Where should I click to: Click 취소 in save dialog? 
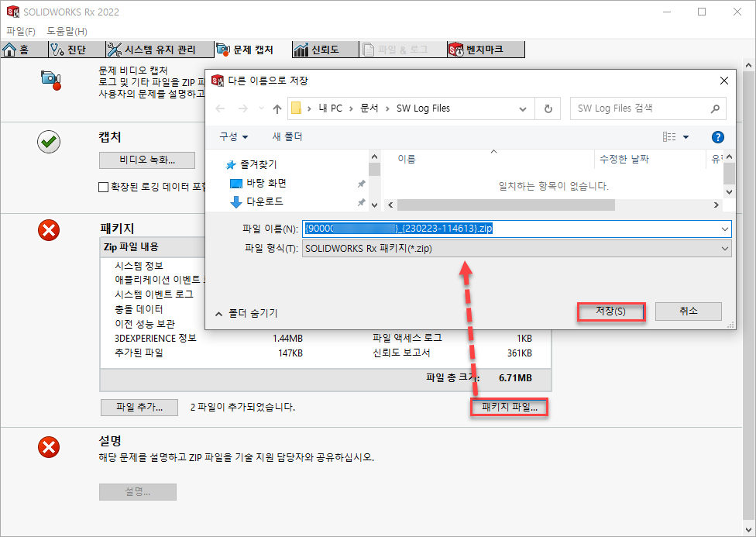point(689,312)
